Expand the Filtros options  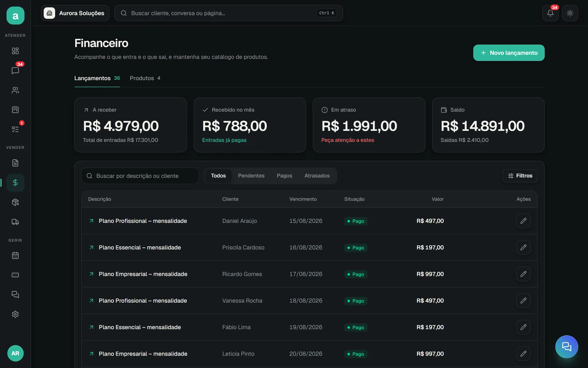point(520,176)
